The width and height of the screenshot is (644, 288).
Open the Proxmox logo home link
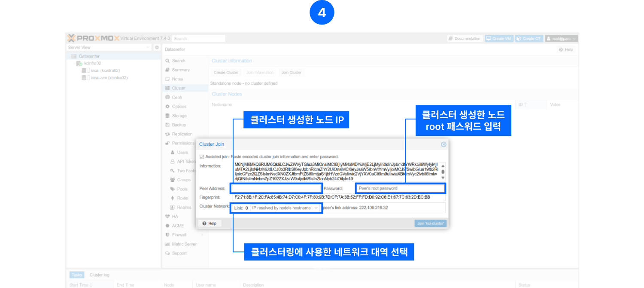pyautogui.click(x=93, y=38)
